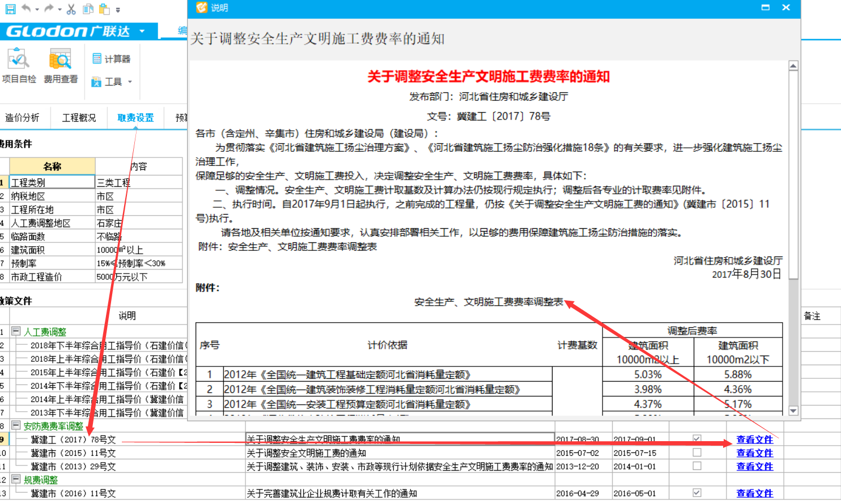Open the redo history dropdown arrow
The height and width of the screenshot is (504, 841).
coord(60,10)
